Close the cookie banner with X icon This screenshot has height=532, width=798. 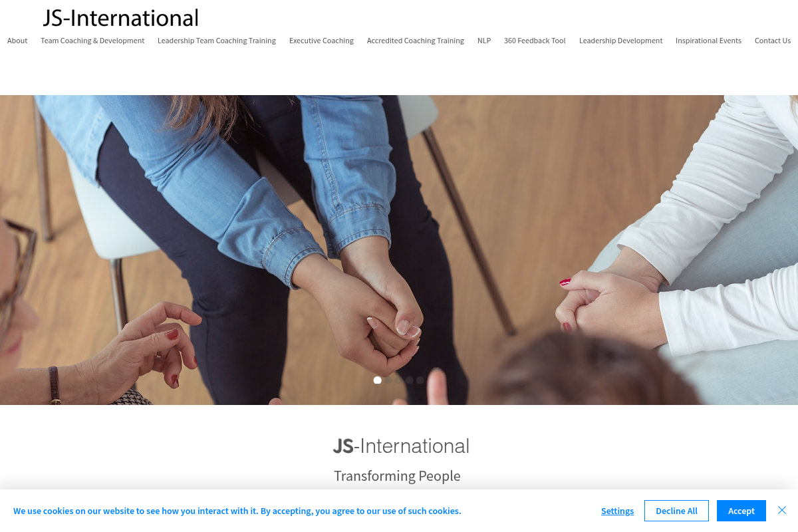coord(782,510)
